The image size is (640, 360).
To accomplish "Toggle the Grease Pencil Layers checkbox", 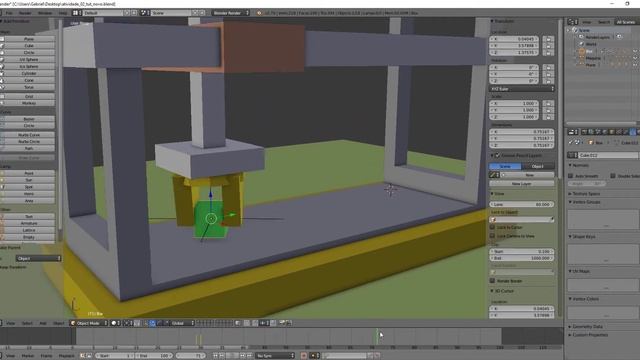I will pos(498,156).
